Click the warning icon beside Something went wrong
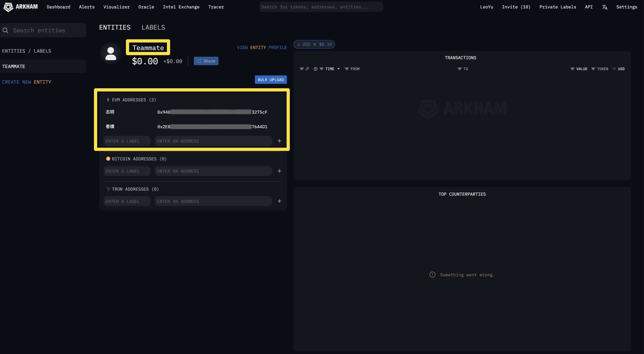 click(432, 275)
